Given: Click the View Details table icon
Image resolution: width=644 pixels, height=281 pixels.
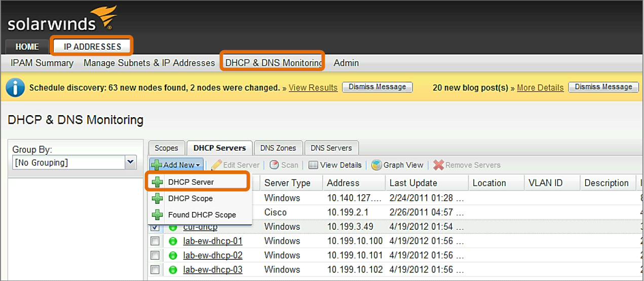Looking at the screenshot, I should coord(313,165).
